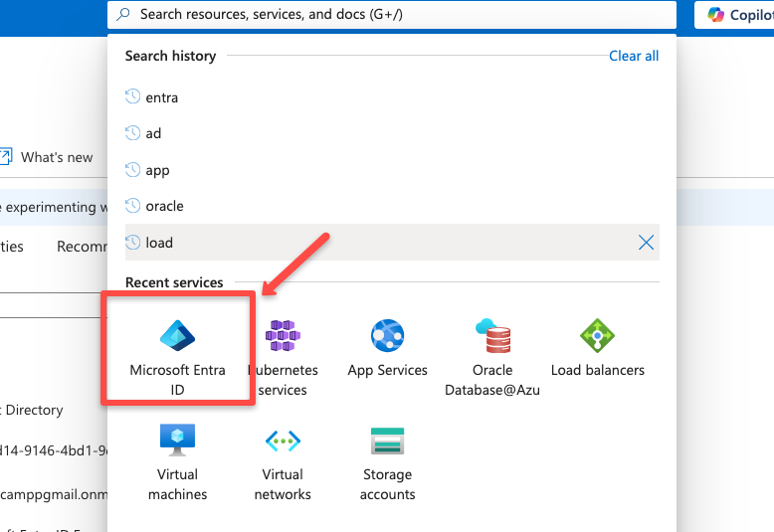
Task: Click the magnifier icon in search bar
Action: click(123, 14)
